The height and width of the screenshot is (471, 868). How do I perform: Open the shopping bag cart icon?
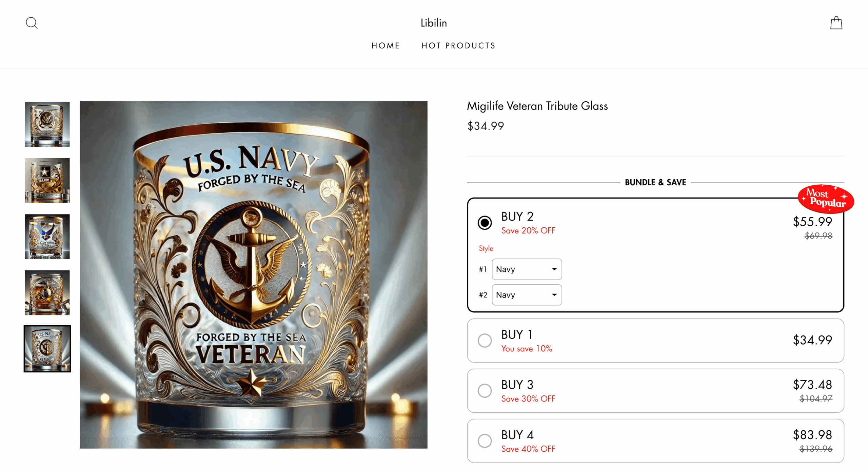pos(836,23)
